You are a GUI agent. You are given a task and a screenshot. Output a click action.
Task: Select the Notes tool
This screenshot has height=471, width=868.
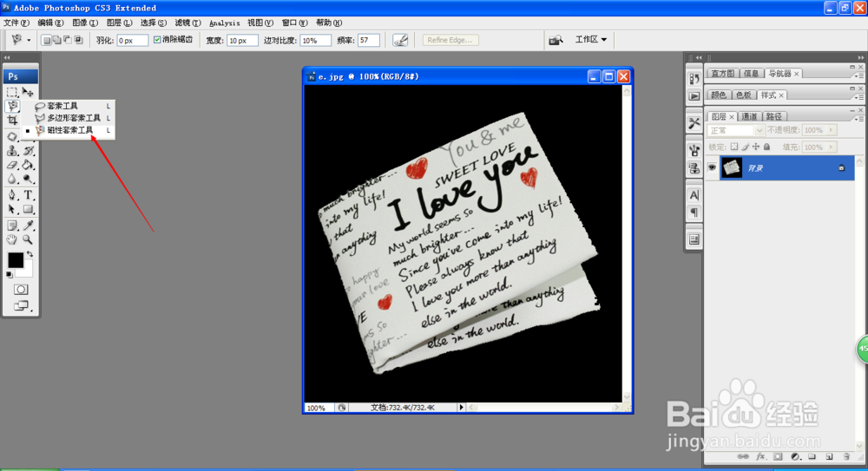(11, 226)
